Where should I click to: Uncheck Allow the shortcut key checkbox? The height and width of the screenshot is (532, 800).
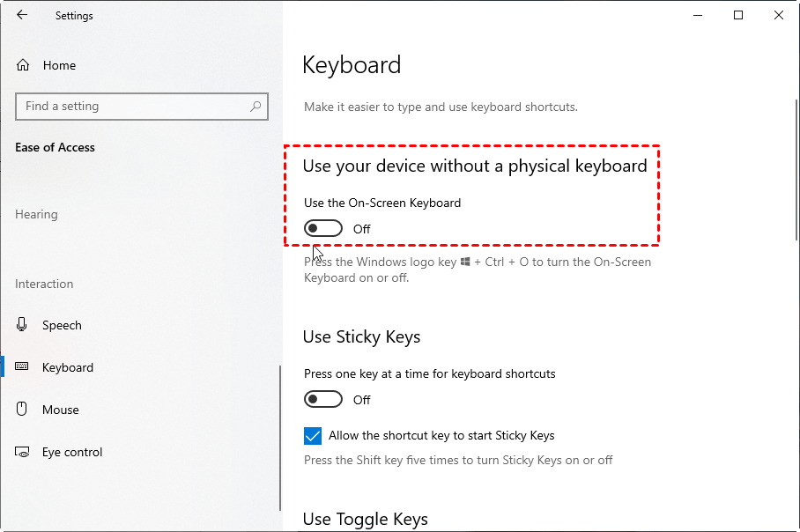313,436
